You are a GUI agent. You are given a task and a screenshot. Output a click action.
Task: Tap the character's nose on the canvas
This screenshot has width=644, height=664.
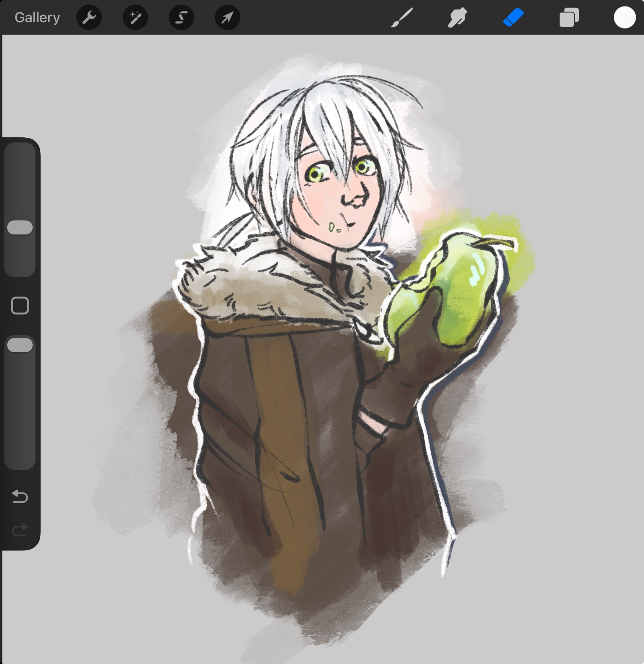[x=352, y=197]
